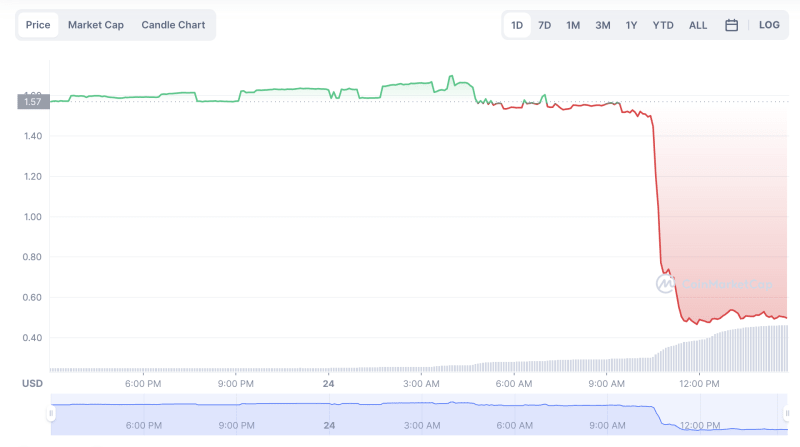Grab the right range slider handle
The height and width of the screenshot is (447, 800).
(x=787, y=413)
